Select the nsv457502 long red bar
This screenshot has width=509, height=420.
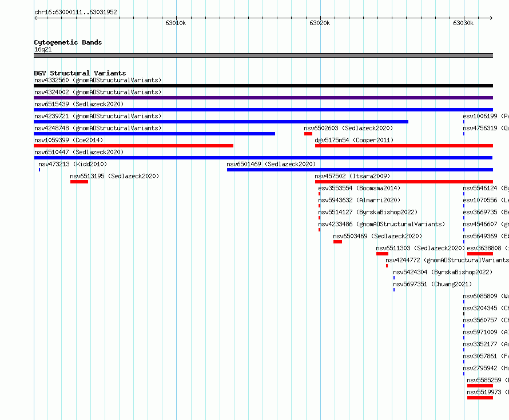[x=404, y=182]
